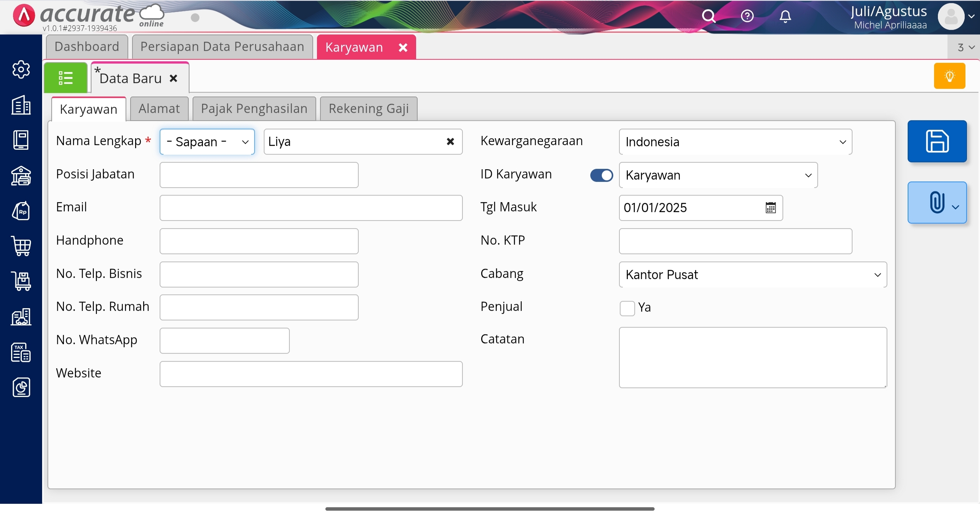Toggle the ID Karyawan auto switch

(601, 175)
